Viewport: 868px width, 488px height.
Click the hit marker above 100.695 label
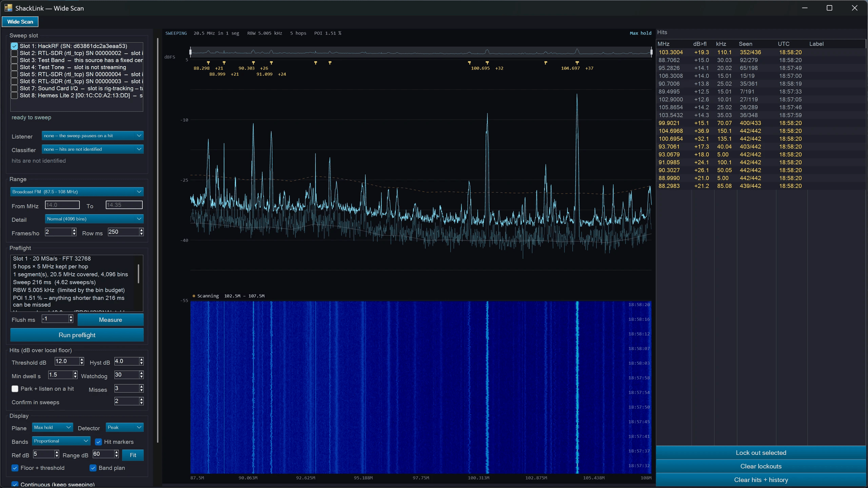coord(487,63)
